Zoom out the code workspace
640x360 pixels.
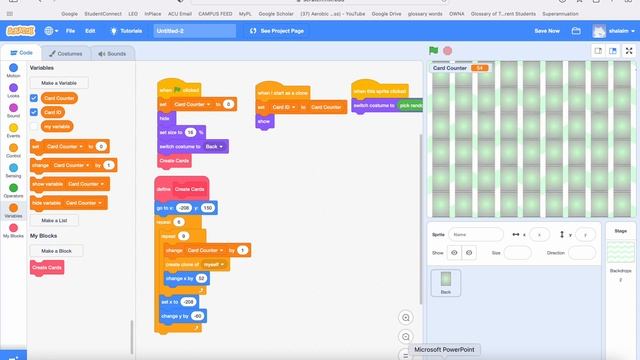point(406,337)
